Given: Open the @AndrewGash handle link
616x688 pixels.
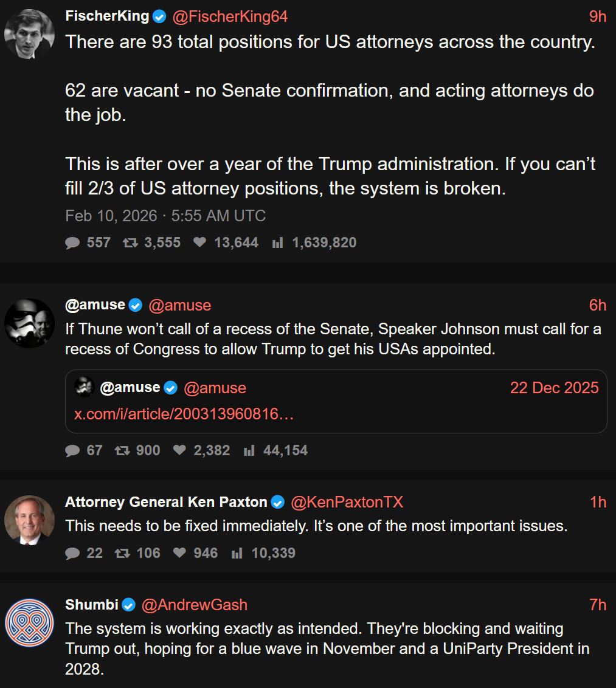Looking at the screenshot, I should (x=195, y=605).
